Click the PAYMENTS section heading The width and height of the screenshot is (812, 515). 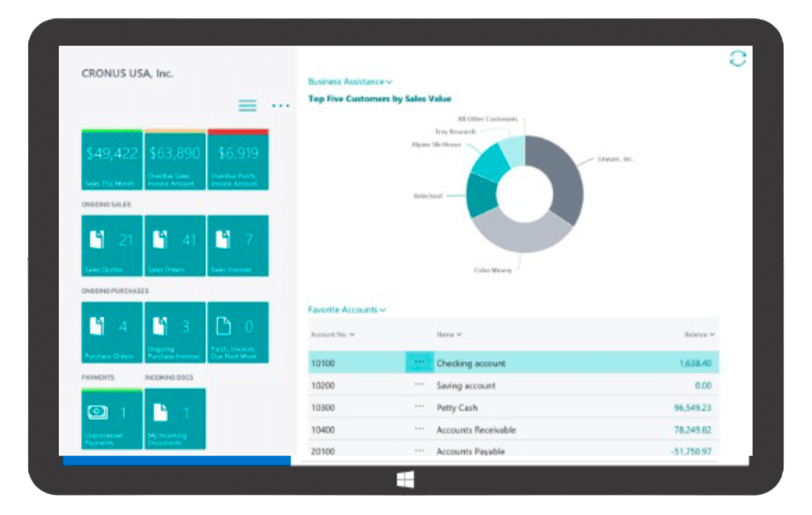pyautogui.click(x=98, y=378)
